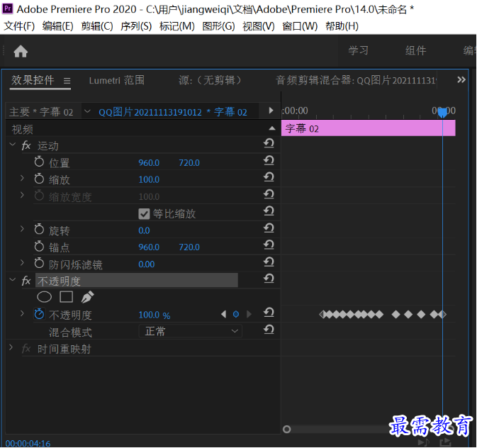Create an ellipse mask for Opacity
The width and height of the screenshot is (477, 448).
[45, 297]
